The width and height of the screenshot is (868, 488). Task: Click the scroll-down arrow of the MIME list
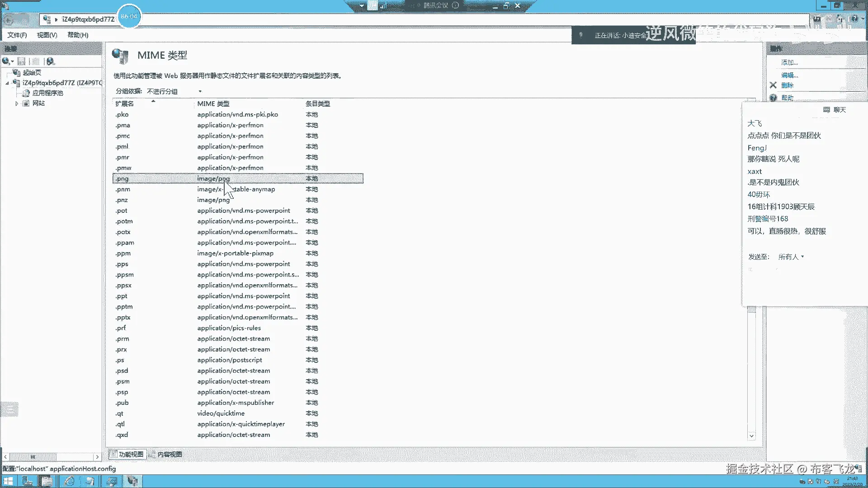(751, 436)
